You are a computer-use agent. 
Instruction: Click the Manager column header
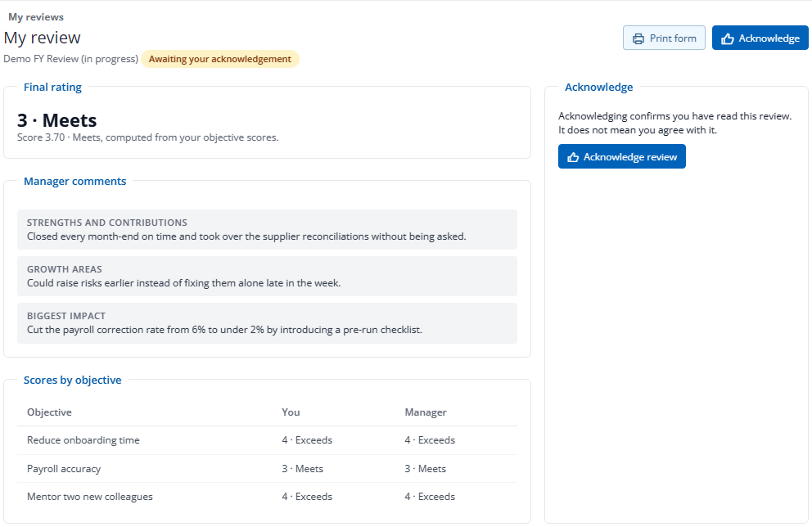click(426, 412)
